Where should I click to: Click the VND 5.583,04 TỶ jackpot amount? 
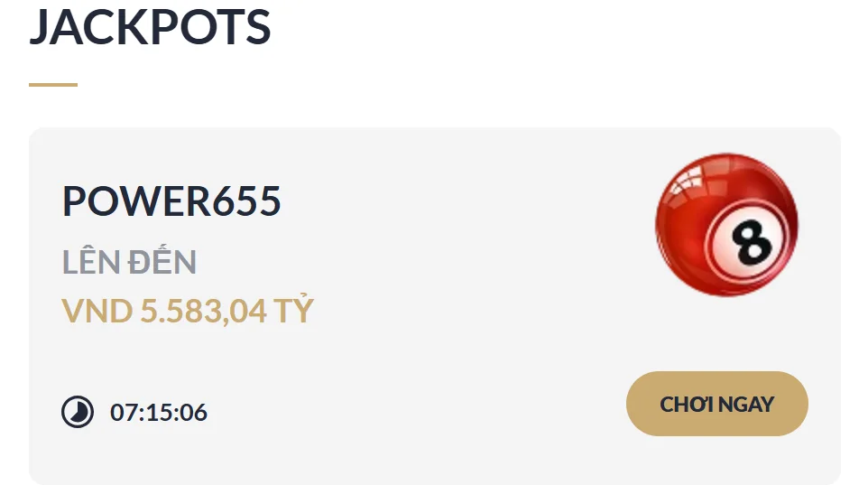click(188, 311)
